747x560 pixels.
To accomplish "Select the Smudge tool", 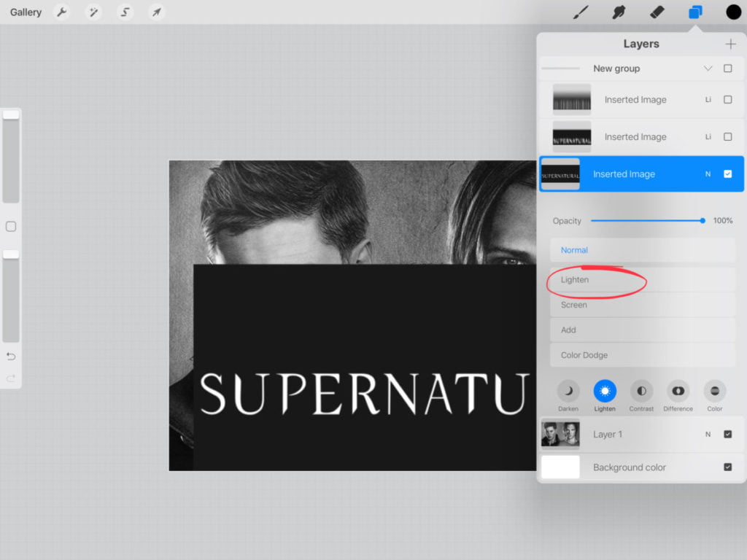I will click(619, 12).
